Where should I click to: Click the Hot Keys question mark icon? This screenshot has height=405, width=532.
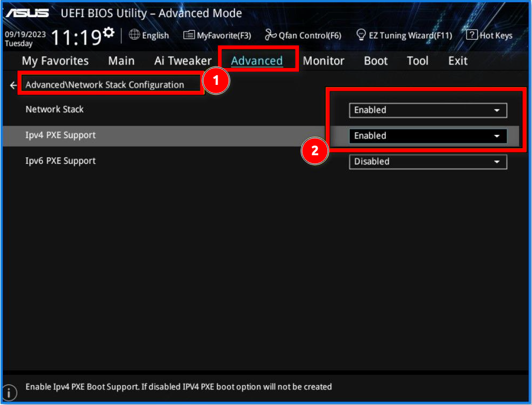(x=471, y=35)
